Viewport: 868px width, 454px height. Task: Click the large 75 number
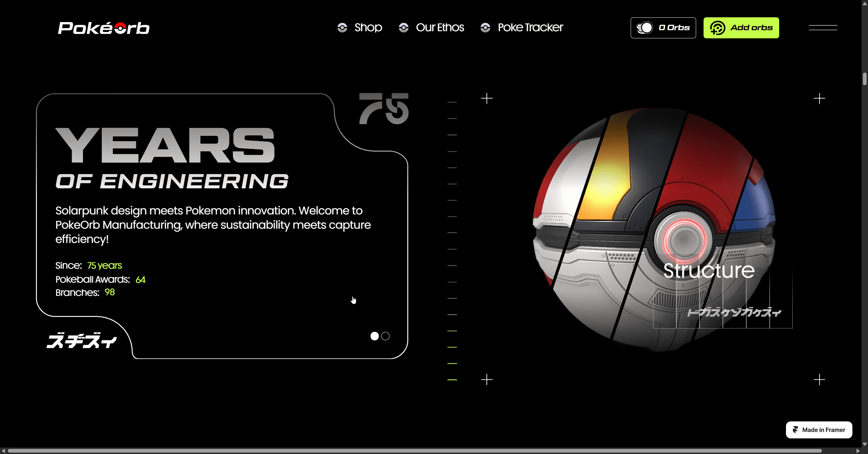point(384,109)
